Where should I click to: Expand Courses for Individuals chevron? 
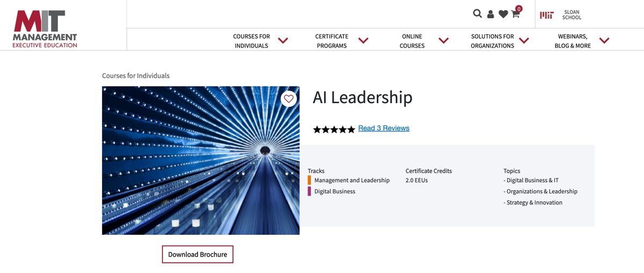283,40
